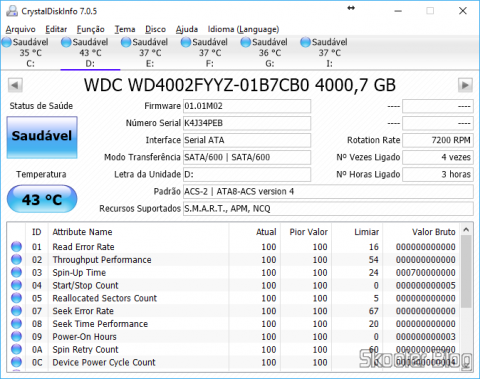480x379 pixels.
Task: Open the Disco menu
Action: tap(155, 29)
